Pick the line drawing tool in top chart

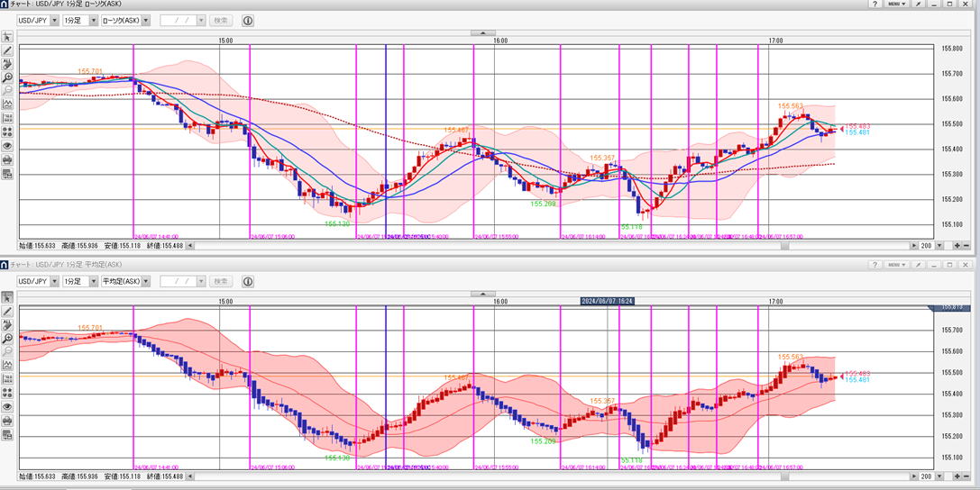coord(7,50)
